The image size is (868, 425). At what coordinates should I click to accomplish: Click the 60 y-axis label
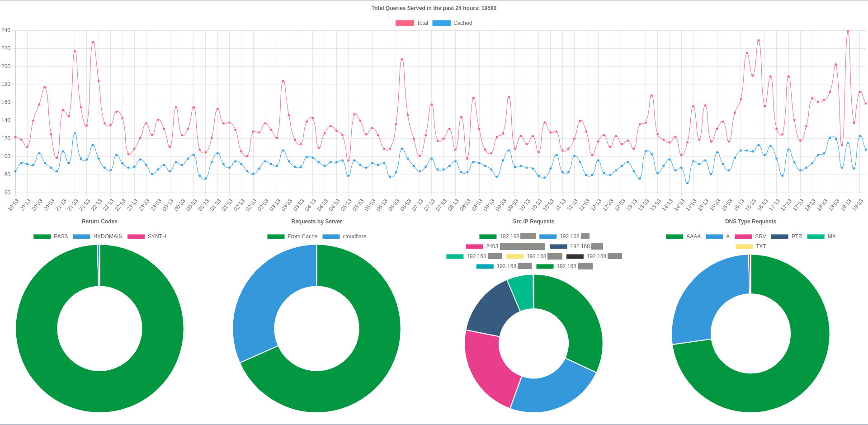tap(7, 193)
